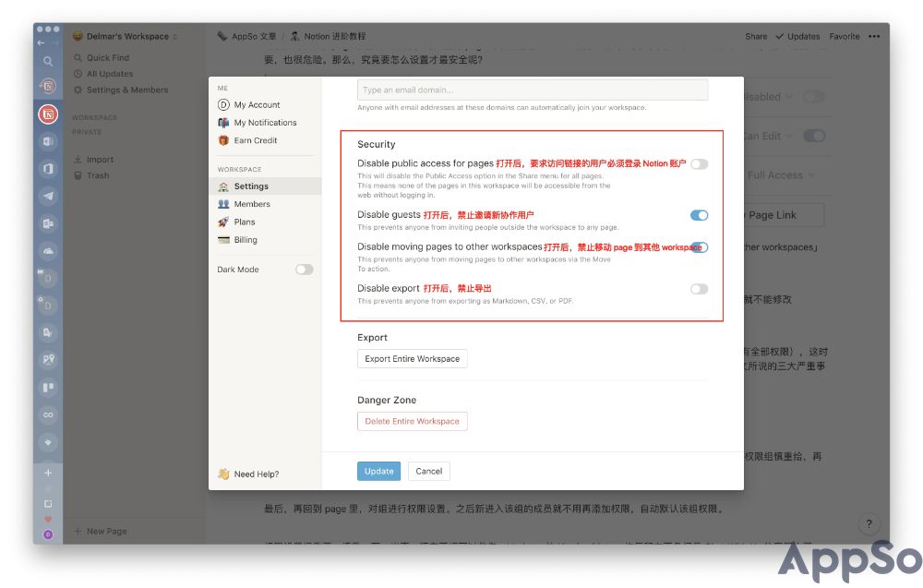Click the square note icon above the heart
Viewport: 923px width, 588px height.
coord(48,504)
